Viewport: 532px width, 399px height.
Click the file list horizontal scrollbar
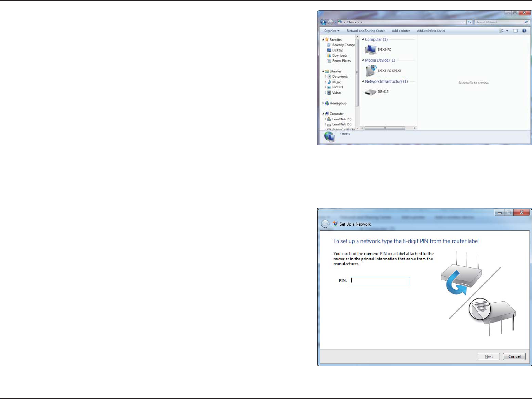pyautogui.click(x=384, y=128)
